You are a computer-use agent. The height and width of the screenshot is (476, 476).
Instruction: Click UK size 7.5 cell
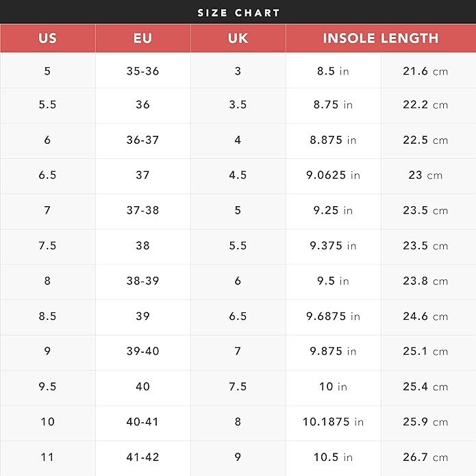click(x=238, y=387)
